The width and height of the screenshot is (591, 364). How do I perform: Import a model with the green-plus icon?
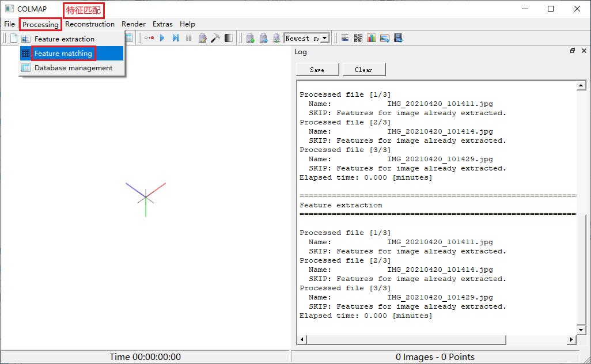250,38
